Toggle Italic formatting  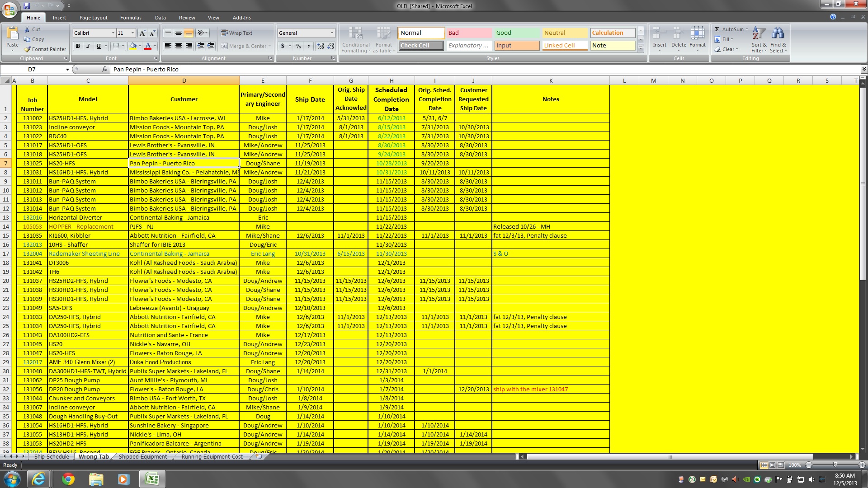(88, 46)
